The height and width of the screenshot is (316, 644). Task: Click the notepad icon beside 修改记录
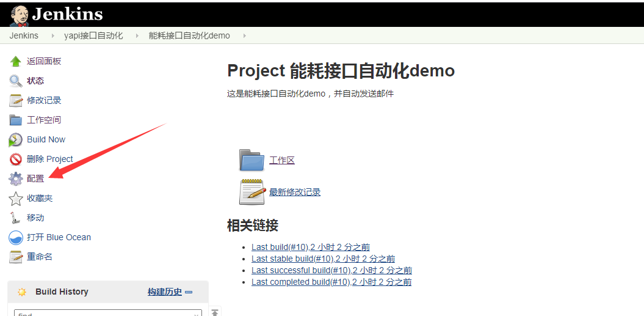[16, 100]
